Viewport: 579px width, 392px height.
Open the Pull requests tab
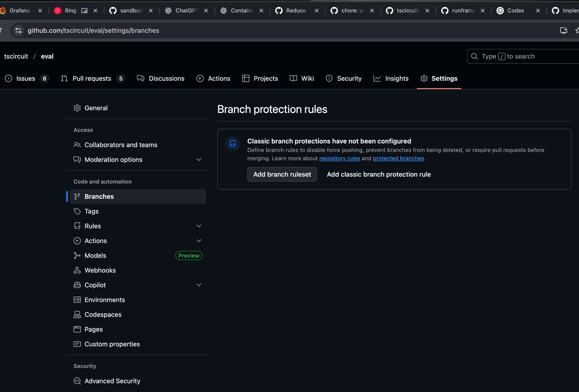coord(92,78)
